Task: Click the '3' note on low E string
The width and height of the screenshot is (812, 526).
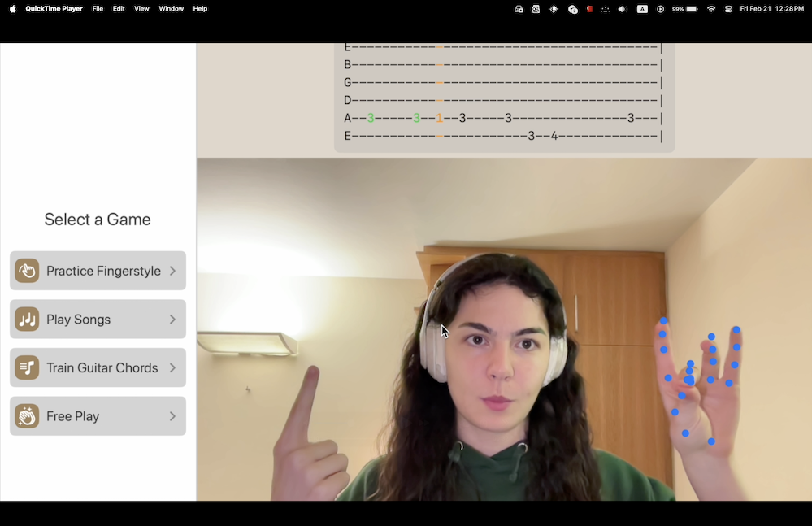Action: coord(531,136)
